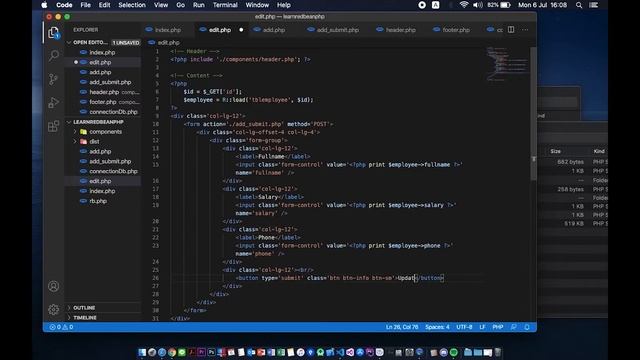
Task: Open rb.php in project folder
Action: tap(103, 201)
